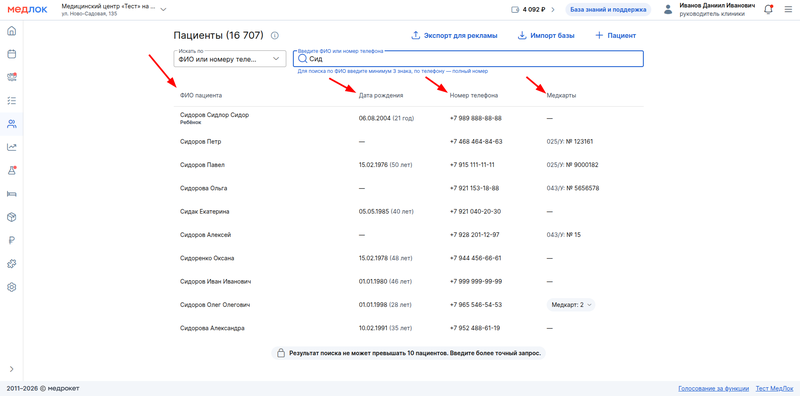Open patient Сидак Екатерина
The image size is (800, 396).
click(205, 211)
